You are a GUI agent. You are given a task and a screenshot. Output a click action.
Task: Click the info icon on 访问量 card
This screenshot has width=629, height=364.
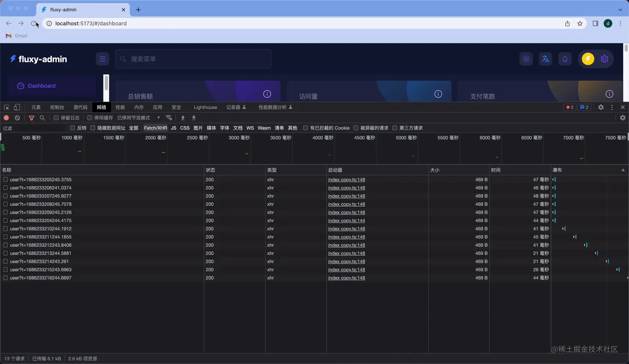click(x=438, y=94)
